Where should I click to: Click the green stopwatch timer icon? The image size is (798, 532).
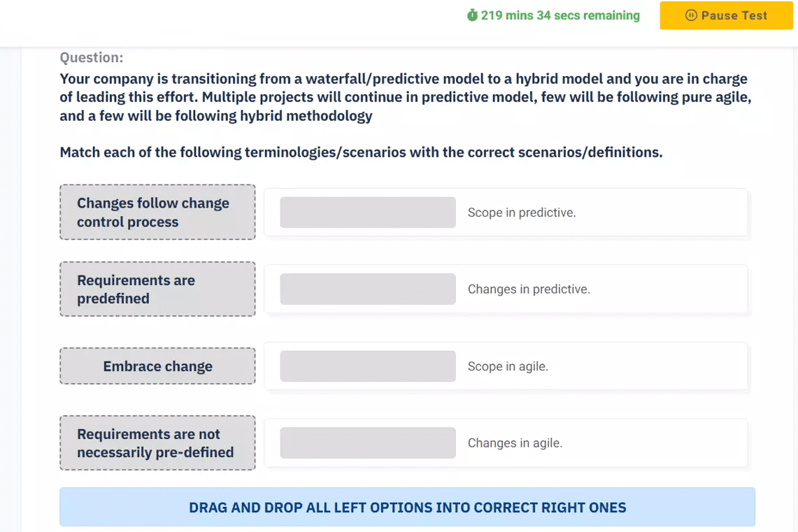pos(472,15)
